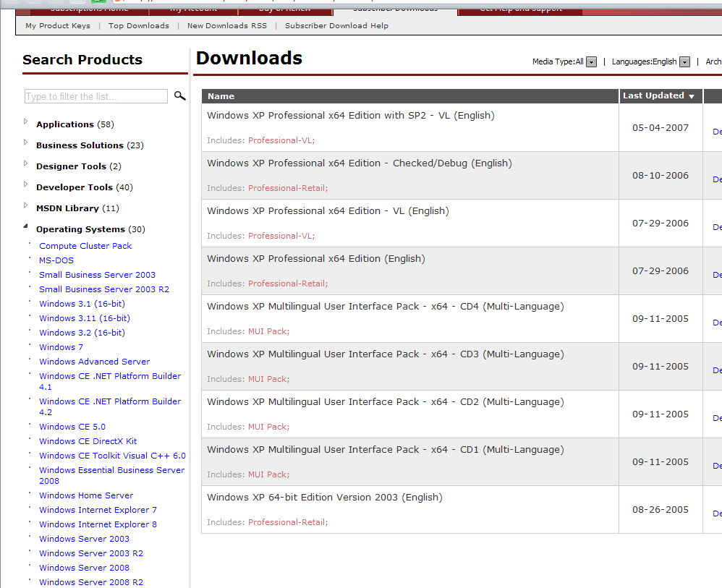This screenshot has height=588, width=722.
Task: Select MS-DOS in Operating Systems list
Action: (56, 260)
